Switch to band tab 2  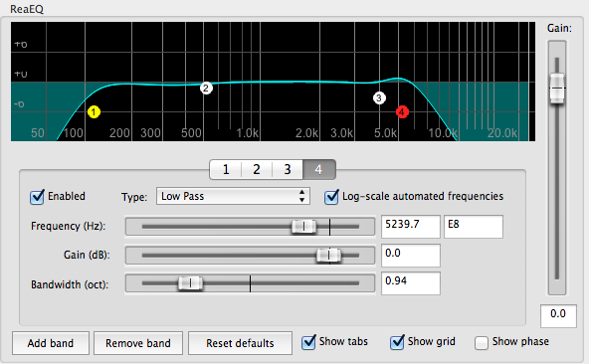pyautogui.click(x=257, y=170)
